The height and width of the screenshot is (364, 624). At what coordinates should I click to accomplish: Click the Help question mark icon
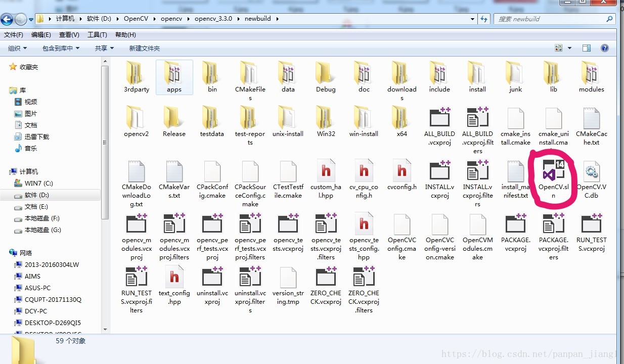point(604,48)
